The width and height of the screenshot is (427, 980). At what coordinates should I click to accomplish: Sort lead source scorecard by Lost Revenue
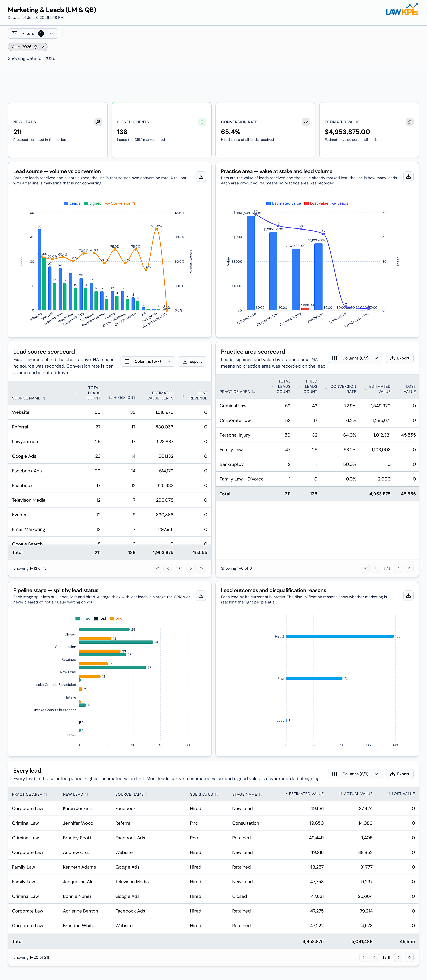(194, 396)
